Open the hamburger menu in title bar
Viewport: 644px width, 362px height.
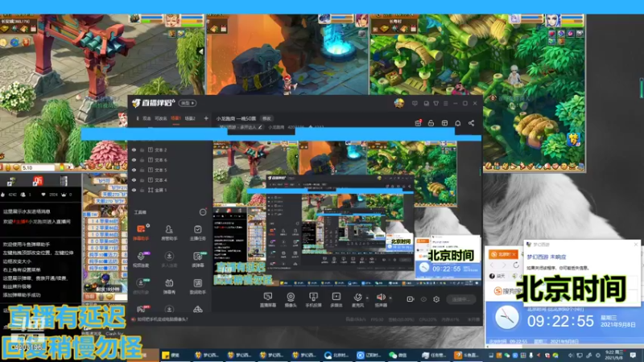pyautogui.click(x=446, y=104)
